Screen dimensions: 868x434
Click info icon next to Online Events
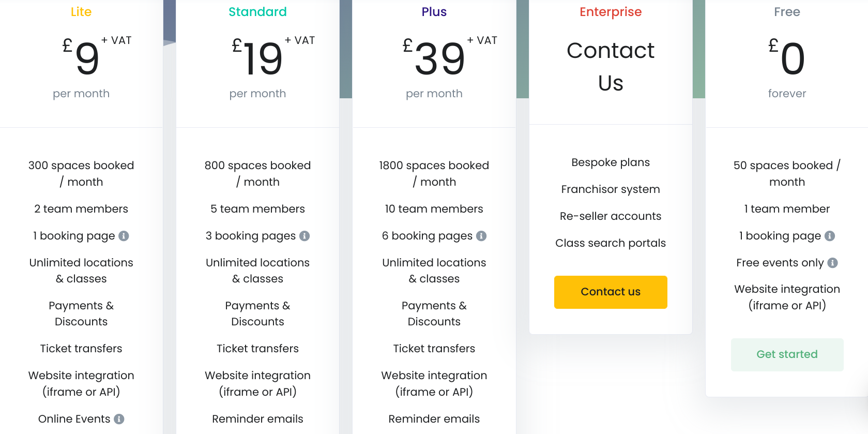point(119,419)
